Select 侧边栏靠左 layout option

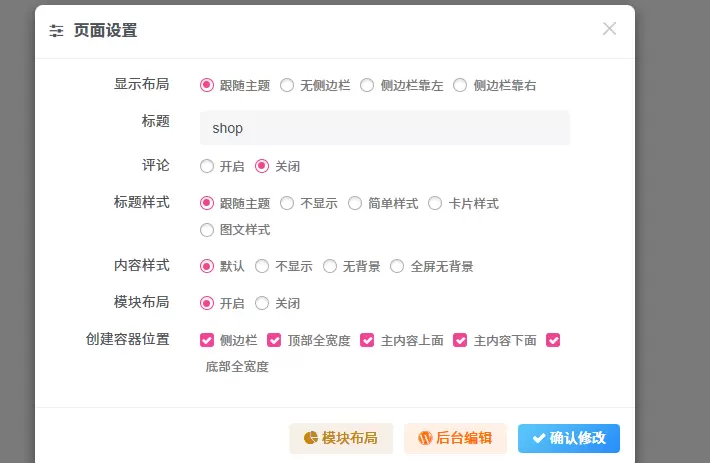367,85
